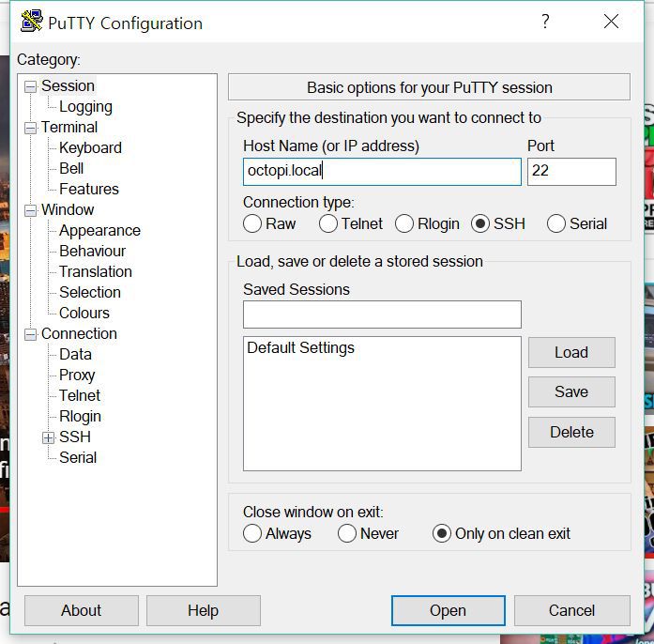
Task: Collapse the Session tree node
Action: tap(30, 86)
